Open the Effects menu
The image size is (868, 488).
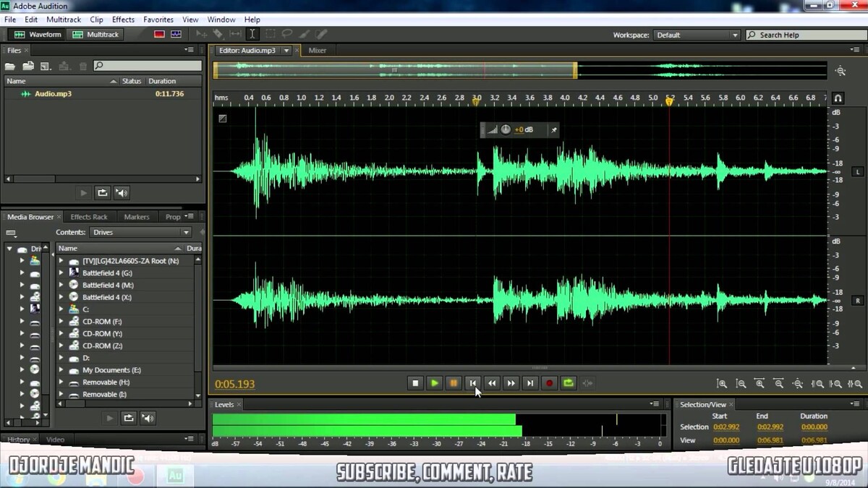pos(123,20)
